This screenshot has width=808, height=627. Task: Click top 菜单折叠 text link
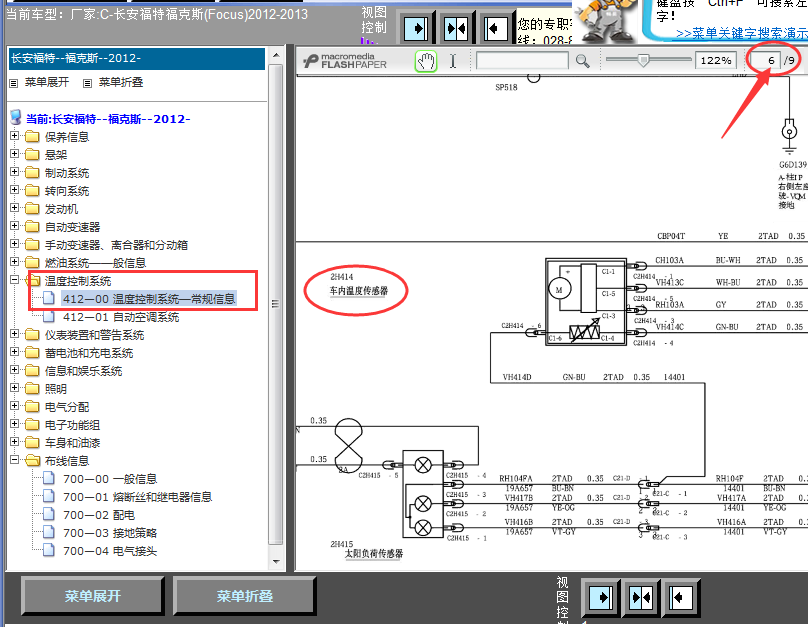121,82
